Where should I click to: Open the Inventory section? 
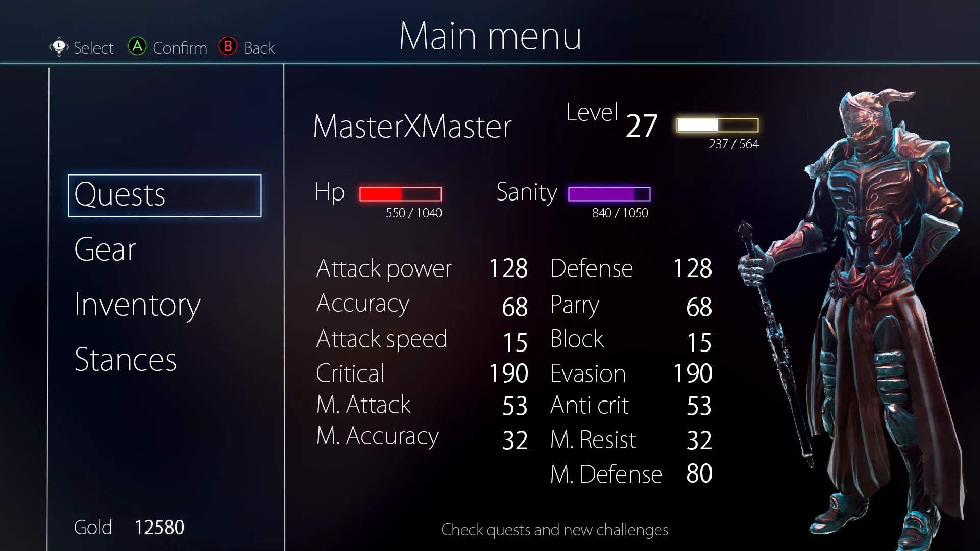(139, 305)
